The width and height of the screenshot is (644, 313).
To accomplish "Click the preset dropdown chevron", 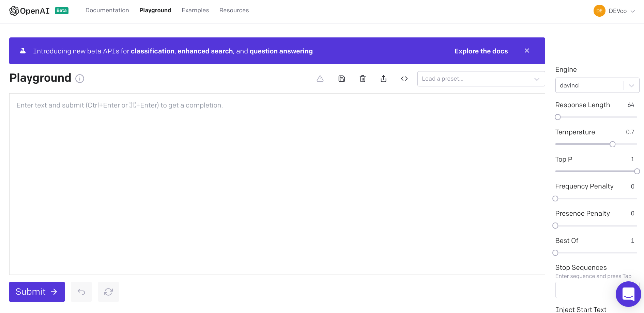I will point(537,79).
